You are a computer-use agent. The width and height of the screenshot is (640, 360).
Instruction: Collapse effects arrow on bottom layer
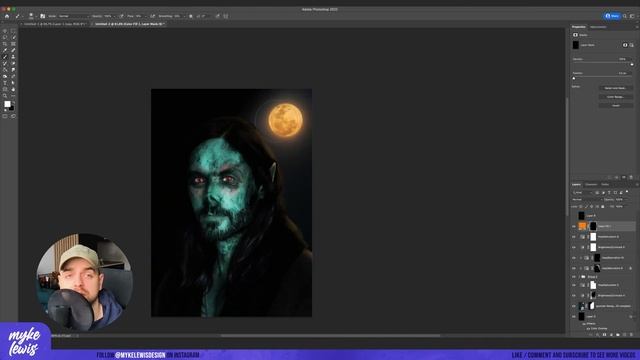click(632, 317)
